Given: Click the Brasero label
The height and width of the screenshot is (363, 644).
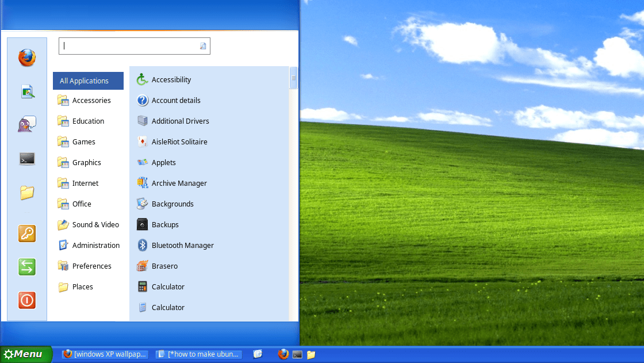Looking at the screenshot, I should tap(164, 266).
